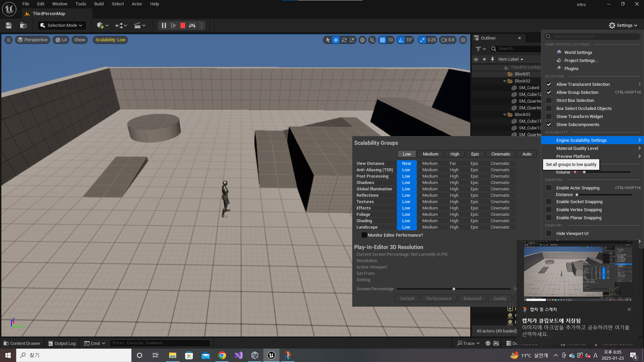Click the Auto scalability button
Screen dimensions: 644x362
[527, 154]
